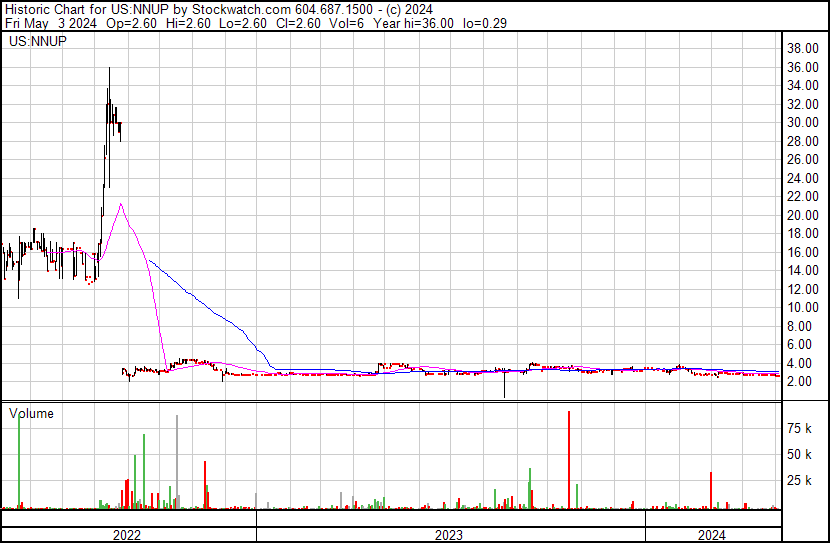Image resolution: width=830 pixels, height=543 pixels.
Task: Click the US:NNUP ticker label
Action: coord(35,42)
